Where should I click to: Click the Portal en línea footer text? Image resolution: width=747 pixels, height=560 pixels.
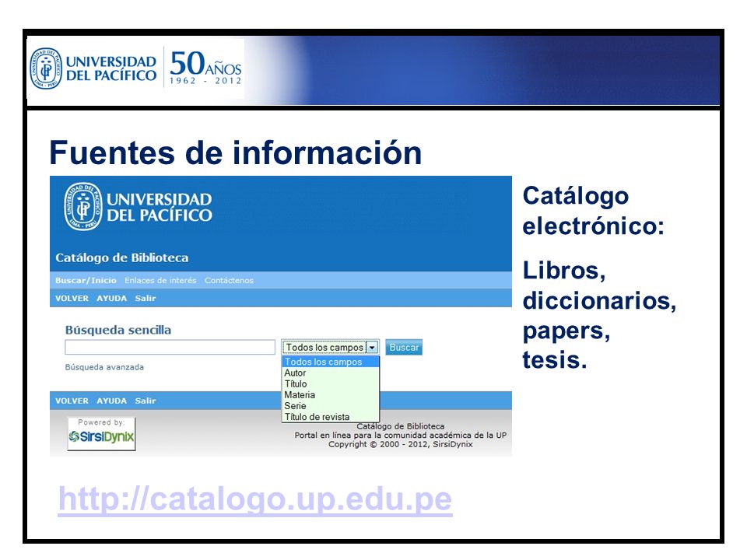click(401, 436)
